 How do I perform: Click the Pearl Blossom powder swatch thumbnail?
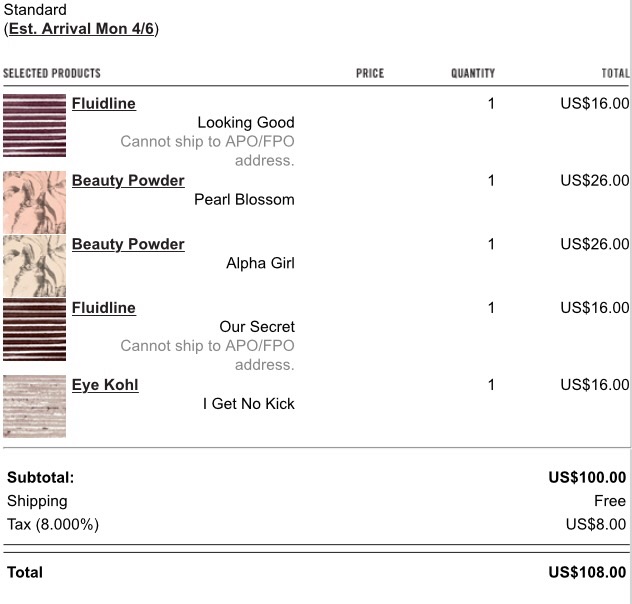point(34,202)
